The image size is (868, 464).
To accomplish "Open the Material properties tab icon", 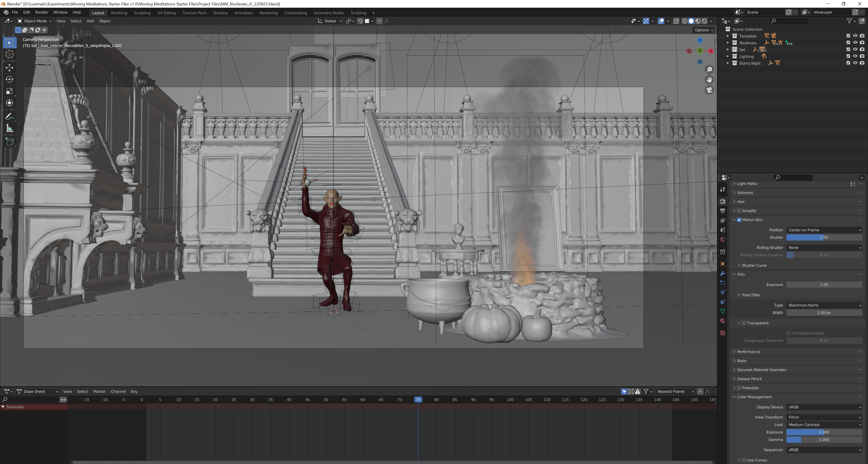I will point(722,321).
